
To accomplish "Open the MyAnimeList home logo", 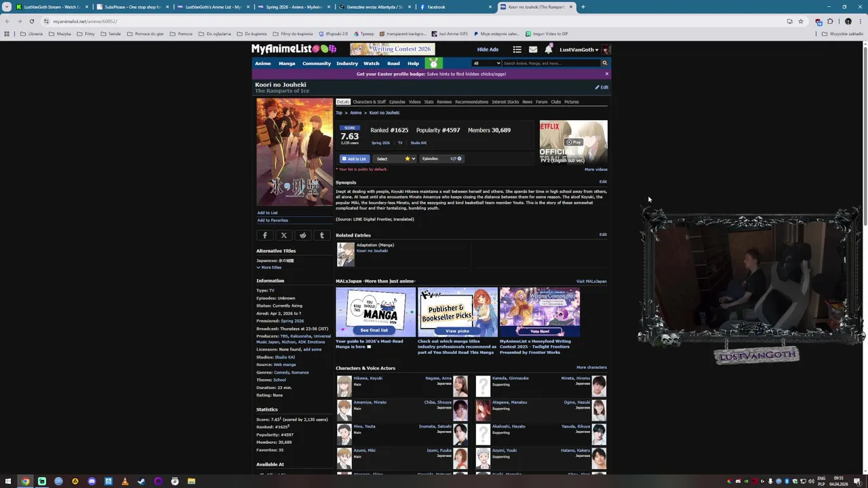I will [x=294, y=49].
